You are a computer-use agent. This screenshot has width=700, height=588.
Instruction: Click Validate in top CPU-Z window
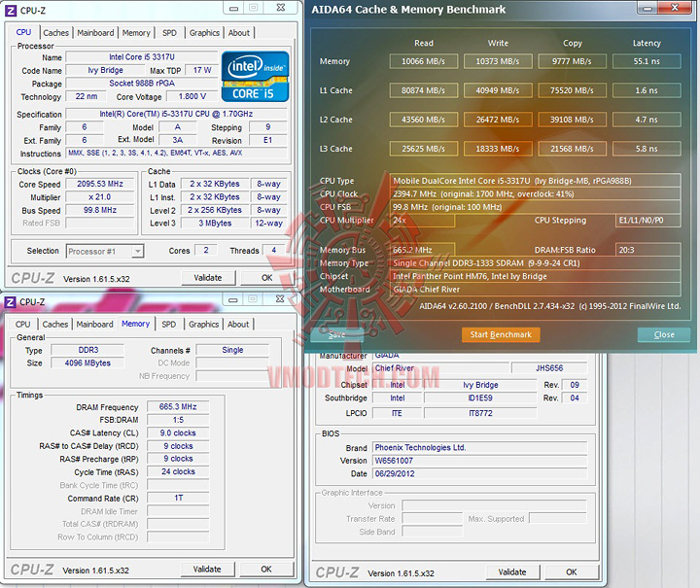point(208,278)
